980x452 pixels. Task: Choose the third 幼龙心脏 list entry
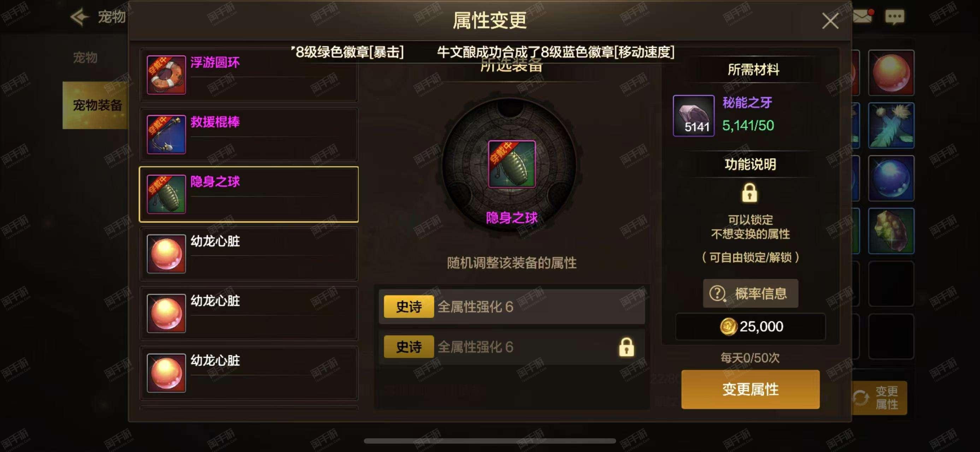coord(249,373)
